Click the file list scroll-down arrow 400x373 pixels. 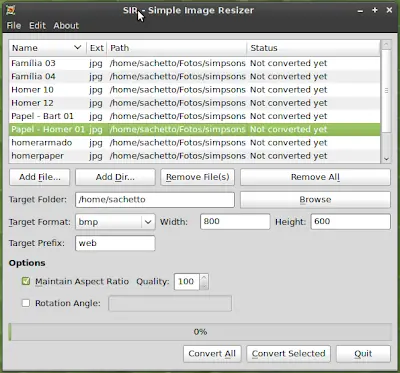(x=386, y=159)
